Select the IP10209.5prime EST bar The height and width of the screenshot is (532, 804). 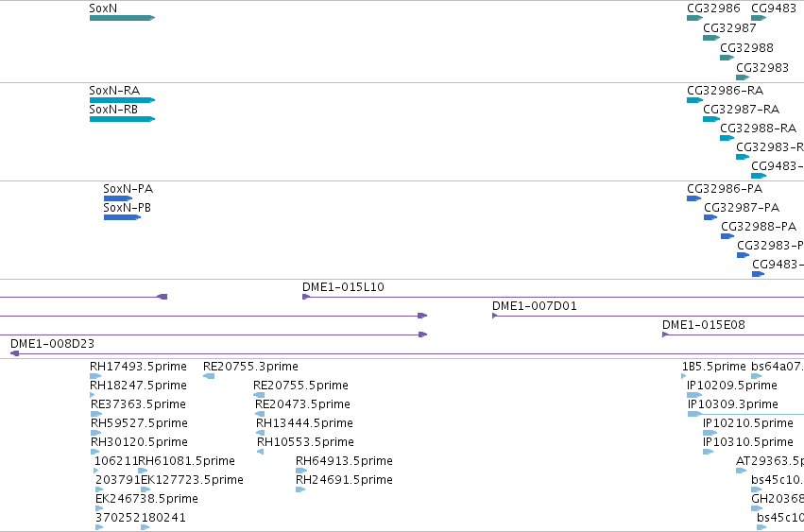point(694,395)
